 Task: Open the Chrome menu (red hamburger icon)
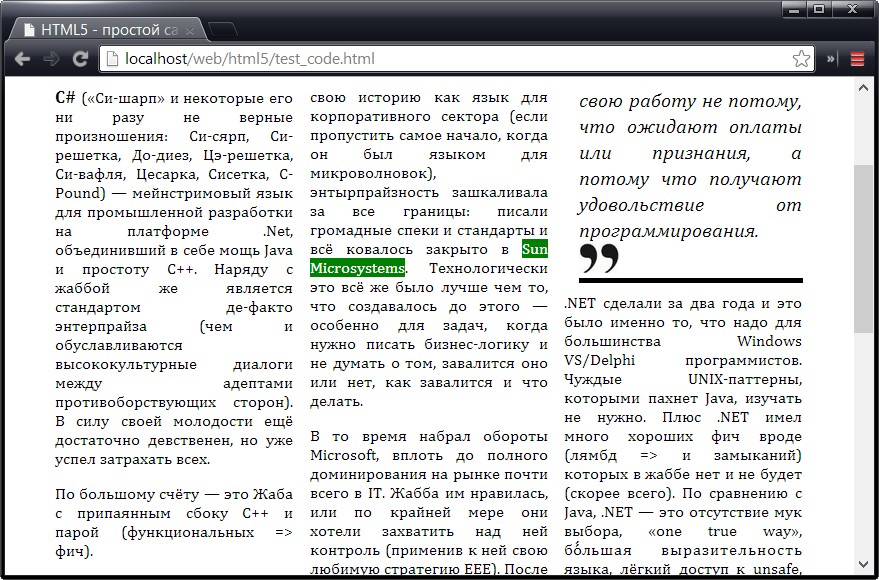857,58
